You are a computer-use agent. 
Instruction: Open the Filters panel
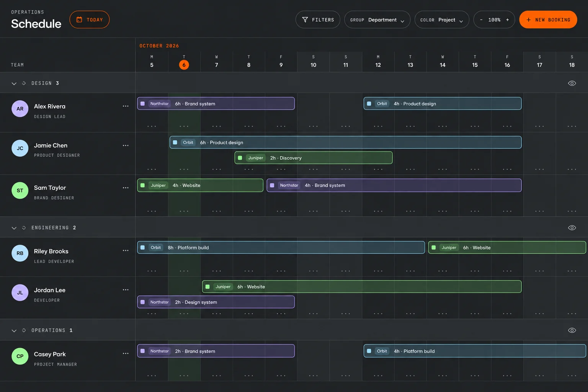click(318, 20)
